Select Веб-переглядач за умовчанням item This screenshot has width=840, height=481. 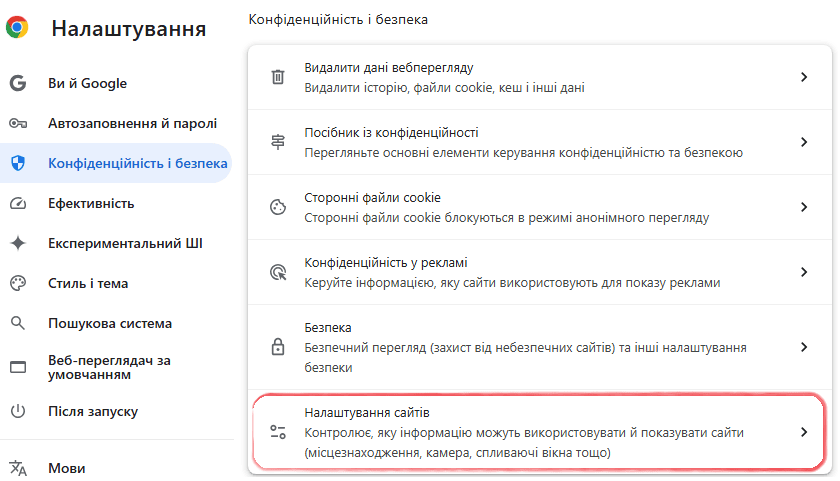[109, 367]
